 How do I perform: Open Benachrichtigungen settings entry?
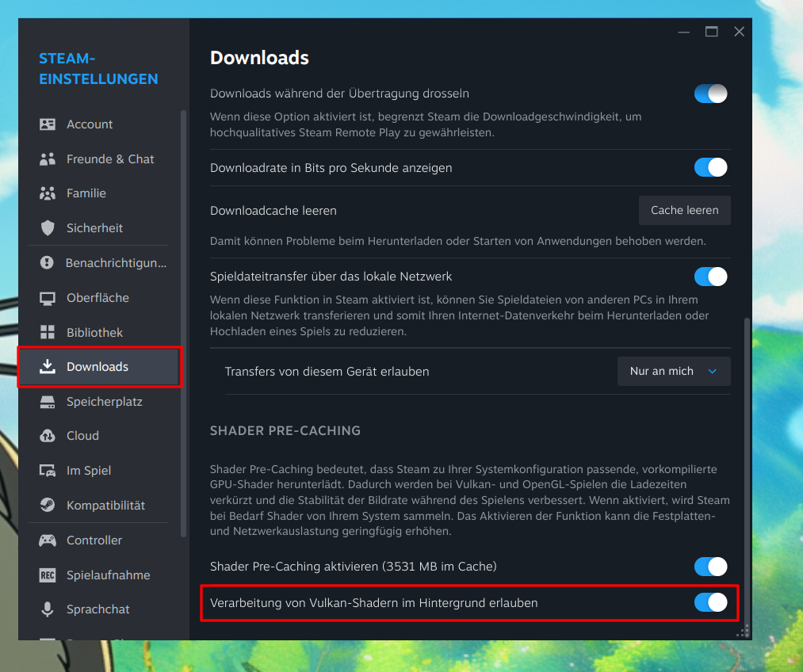tap(98, 263)
